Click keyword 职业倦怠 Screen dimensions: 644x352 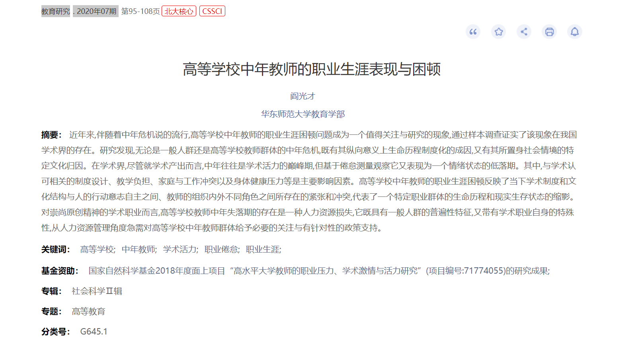221,249
